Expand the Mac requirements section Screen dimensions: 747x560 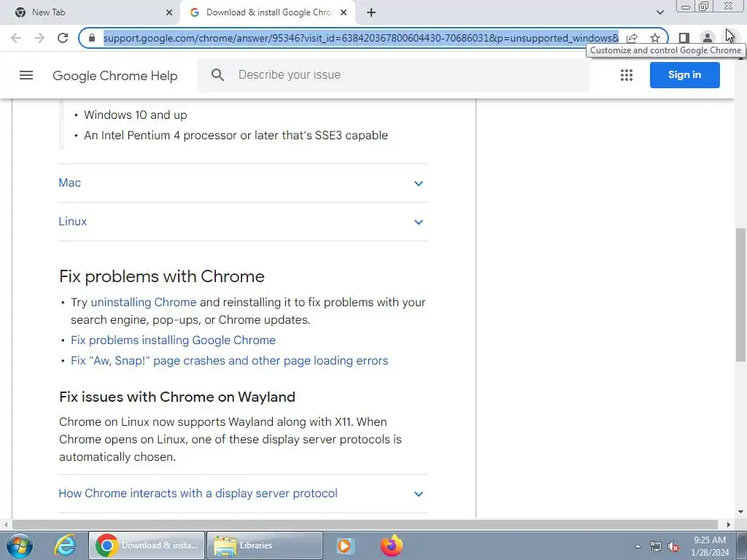click(243, 183)
